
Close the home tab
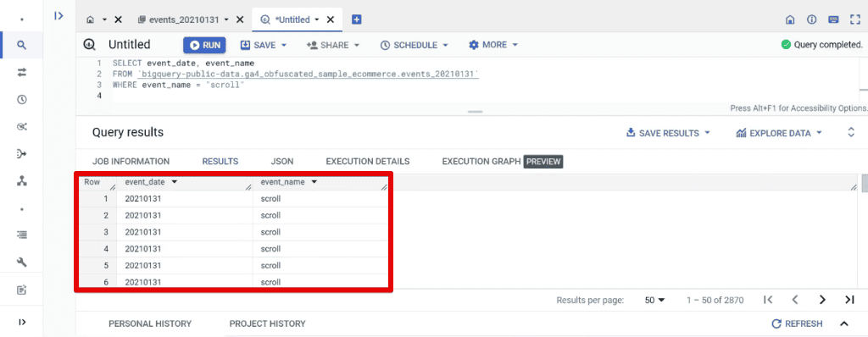118,20
